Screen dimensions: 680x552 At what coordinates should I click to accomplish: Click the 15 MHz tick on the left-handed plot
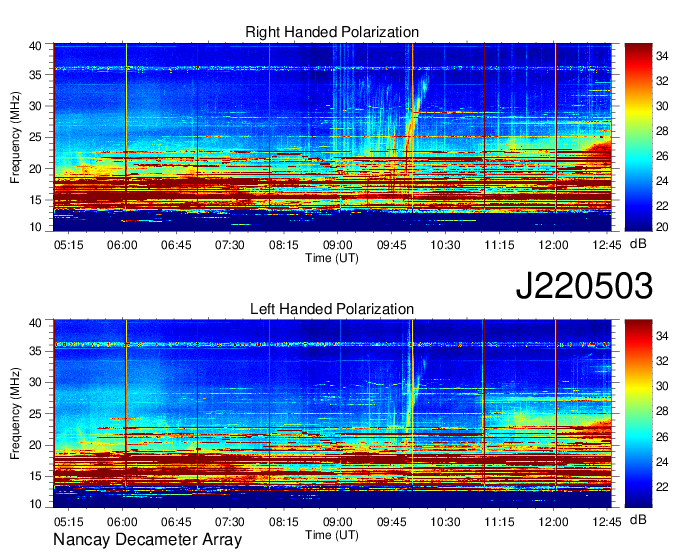(x=36, y=477)
